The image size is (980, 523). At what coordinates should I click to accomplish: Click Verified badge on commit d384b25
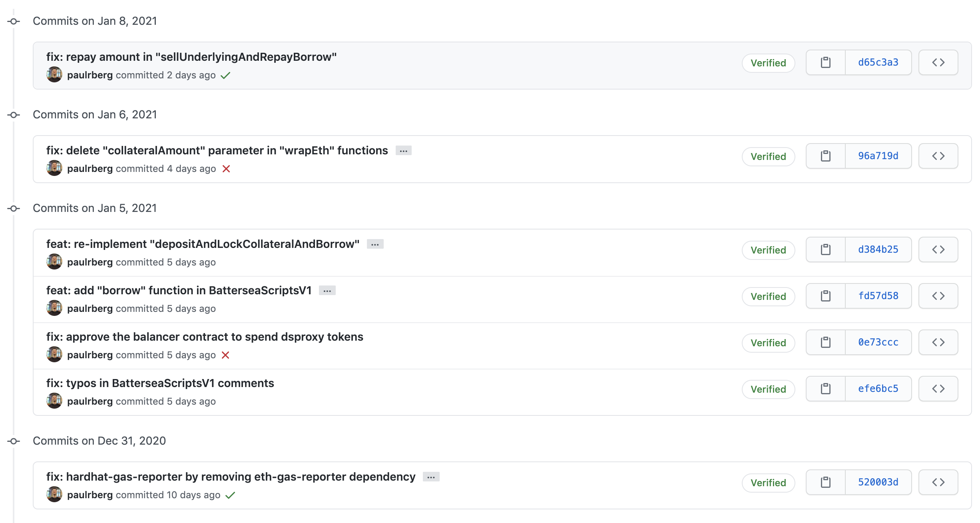[768, 250]
